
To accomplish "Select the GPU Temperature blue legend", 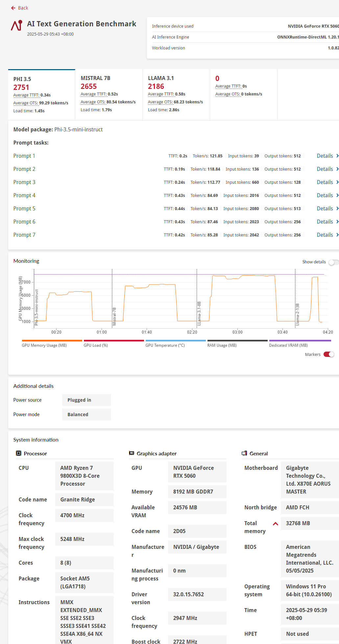I will click(176, 343).
